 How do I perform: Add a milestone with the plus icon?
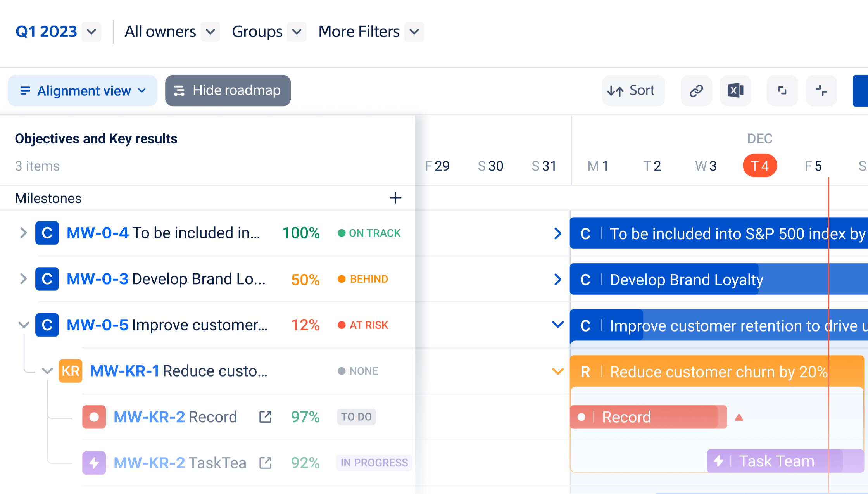(x=395, y=198)
